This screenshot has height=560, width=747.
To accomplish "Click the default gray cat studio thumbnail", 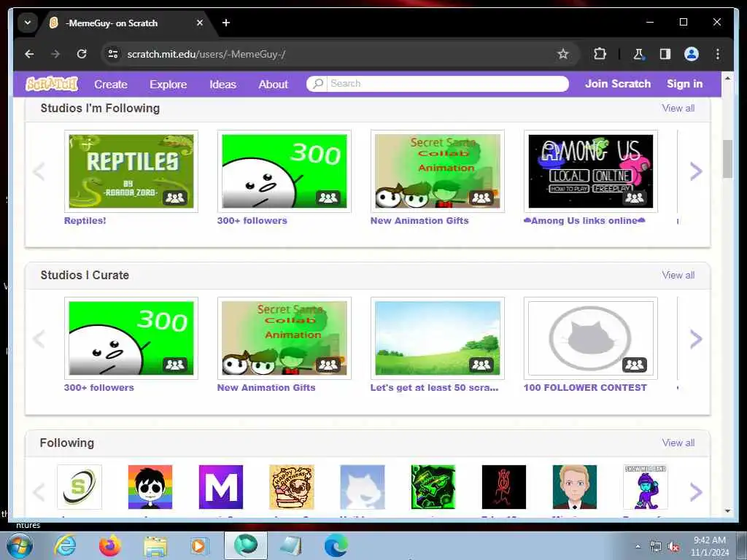I will point(591,338).
